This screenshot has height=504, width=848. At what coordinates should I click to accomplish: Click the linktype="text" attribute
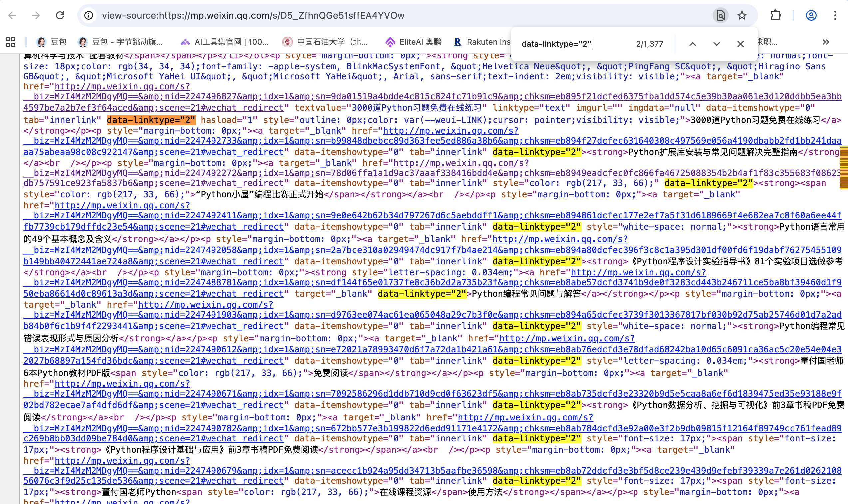(532, 108)
